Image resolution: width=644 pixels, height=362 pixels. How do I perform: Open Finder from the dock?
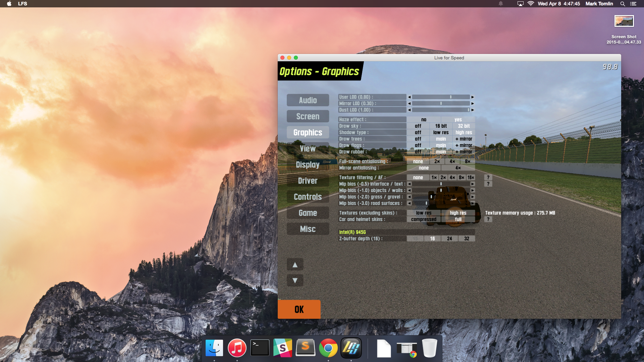[214, 348]
